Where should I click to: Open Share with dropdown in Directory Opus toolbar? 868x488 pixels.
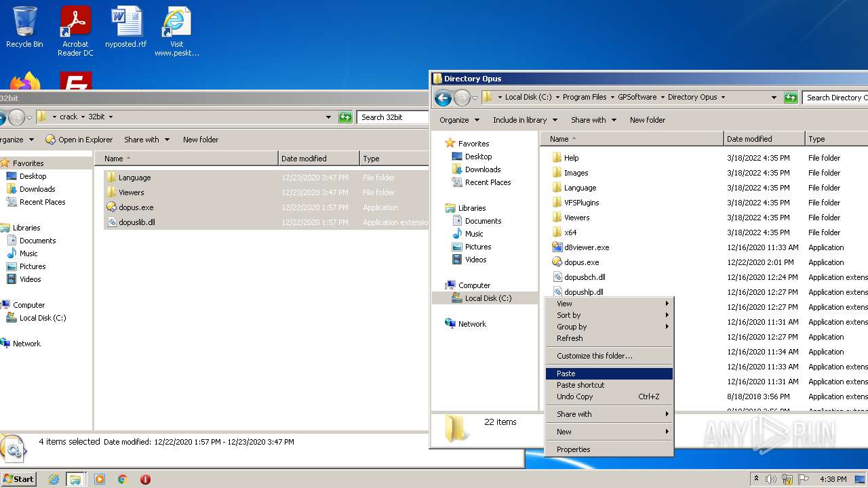[x=593, y=120]
